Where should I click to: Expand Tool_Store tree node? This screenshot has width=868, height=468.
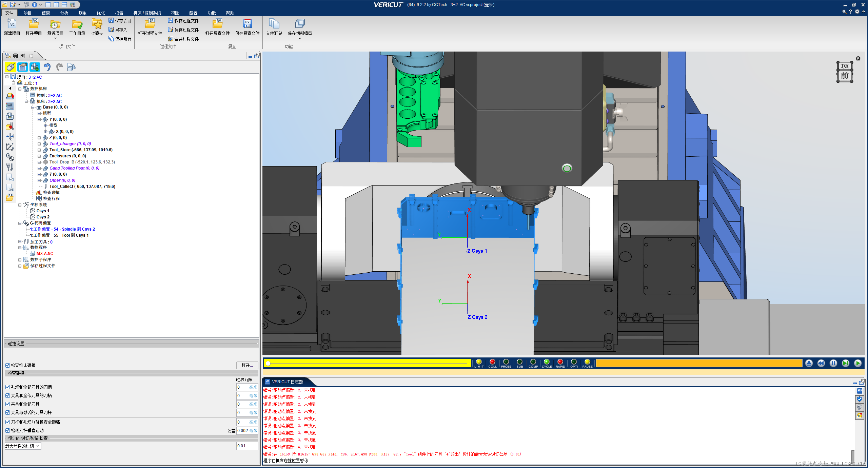[x=39, y=150]
